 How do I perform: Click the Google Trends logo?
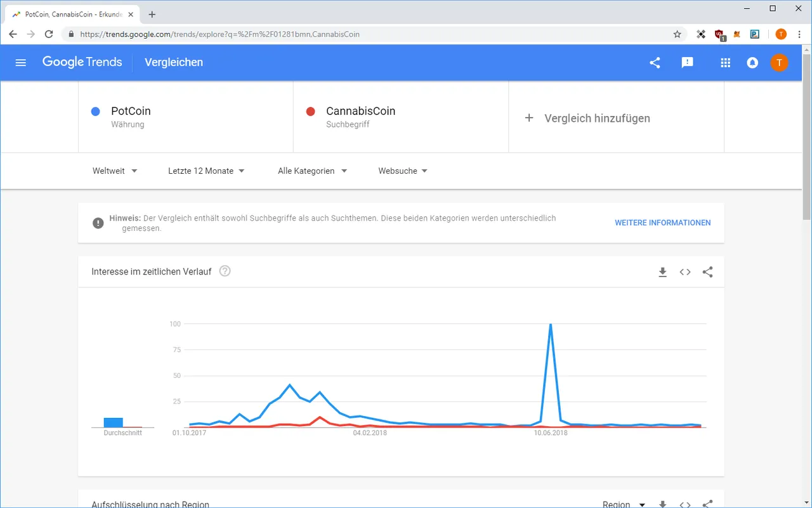pos(82,62)
